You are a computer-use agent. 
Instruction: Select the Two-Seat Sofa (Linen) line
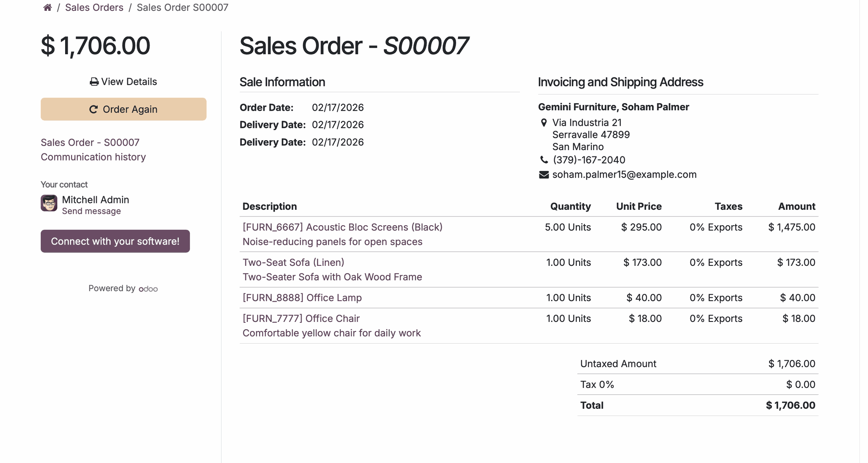click(x=293, y=263)
